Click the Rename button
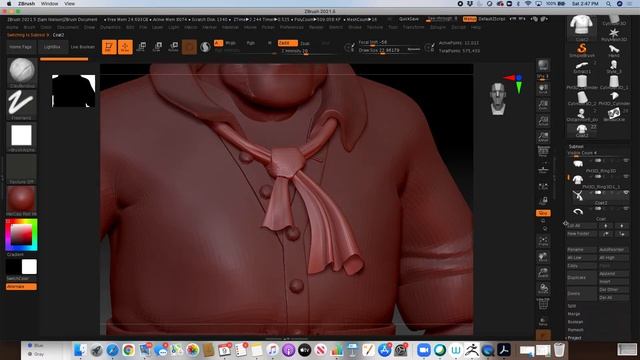640x360 pixels. (x=582, y=249)
